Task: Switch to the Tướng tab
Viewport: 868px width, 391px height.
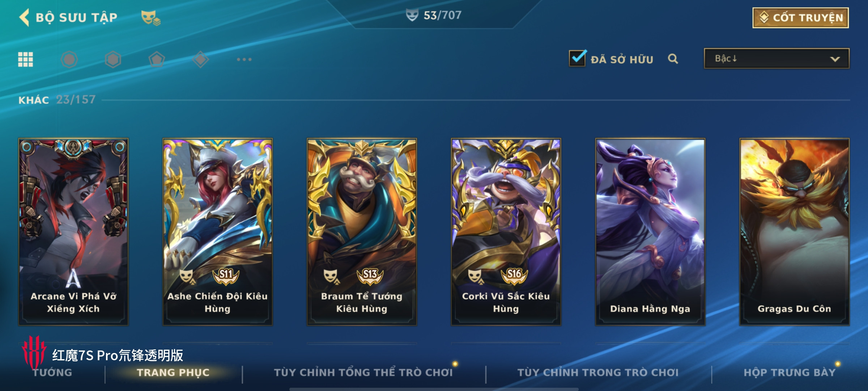Action: point(52,372)
